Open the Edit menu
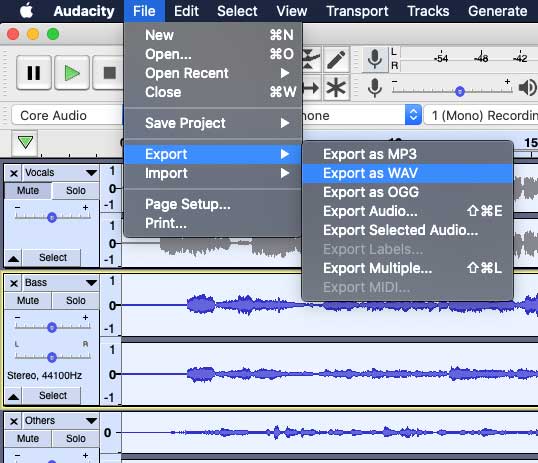Image resolution: width=538 pixels, height=463 pixels. pyautogui.click(x=186, y=11)
